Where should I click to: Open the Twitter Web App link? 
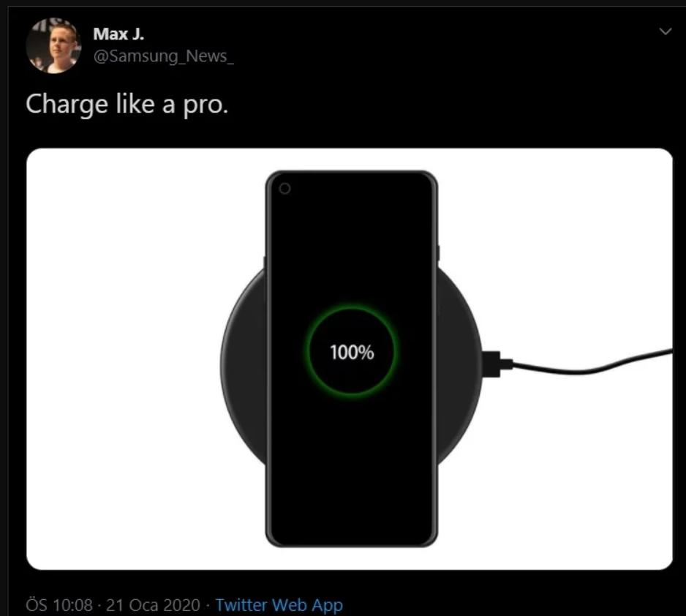279,605
